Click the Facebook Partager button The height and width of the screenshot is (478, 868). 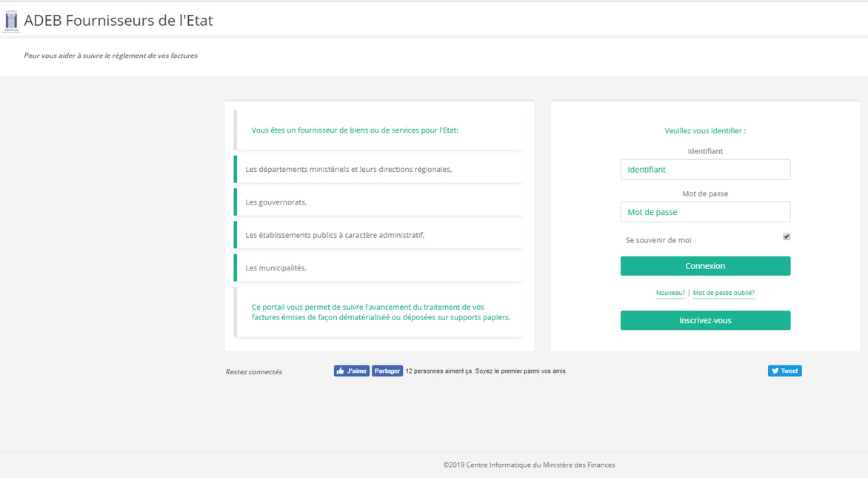pyautogui.click(x=387, y=371)
